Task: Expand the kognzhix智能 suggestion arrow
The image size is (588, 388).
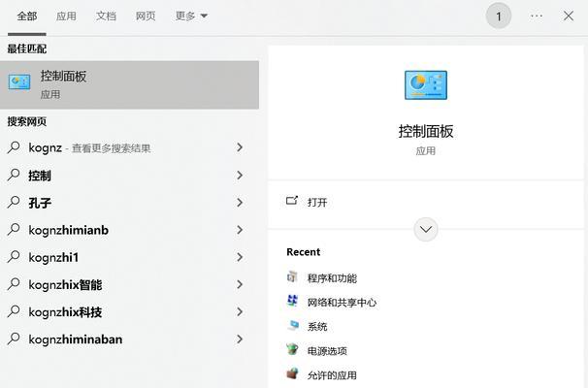Action: pyautogui.click(x=240, y=284)
